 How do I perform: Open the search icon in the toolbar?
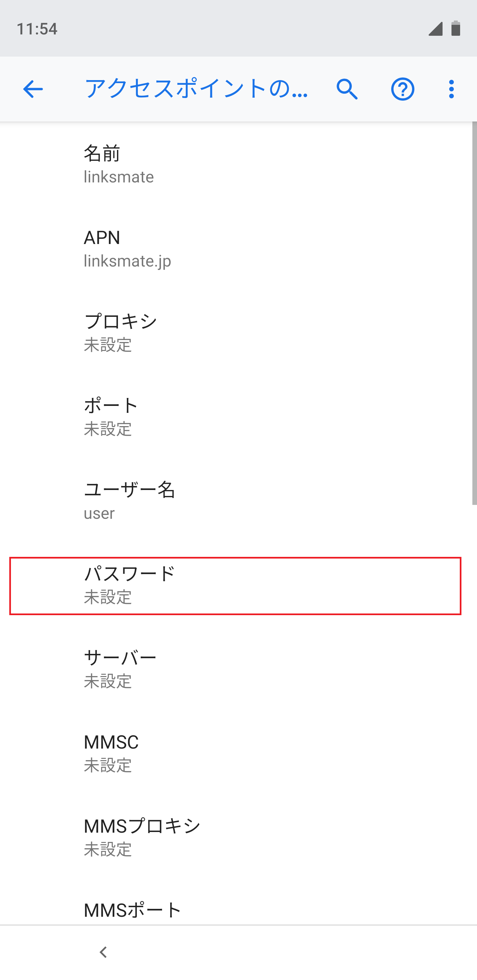point(347,89)
